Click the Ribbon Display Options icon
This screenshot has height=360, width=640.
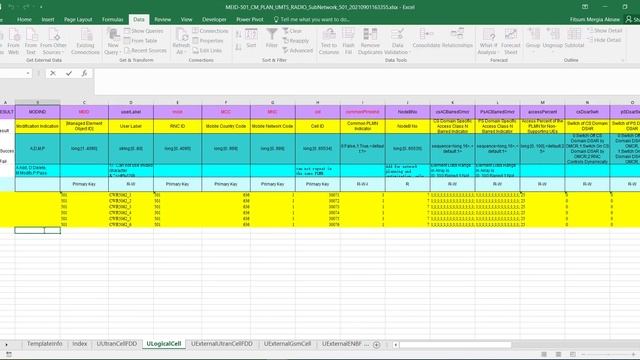585,7
